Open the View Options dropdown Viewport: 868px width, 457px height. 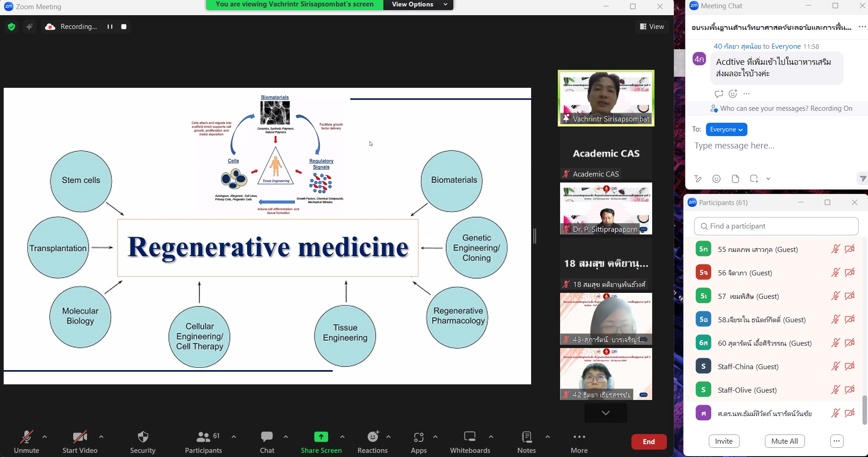pos(418,5)
